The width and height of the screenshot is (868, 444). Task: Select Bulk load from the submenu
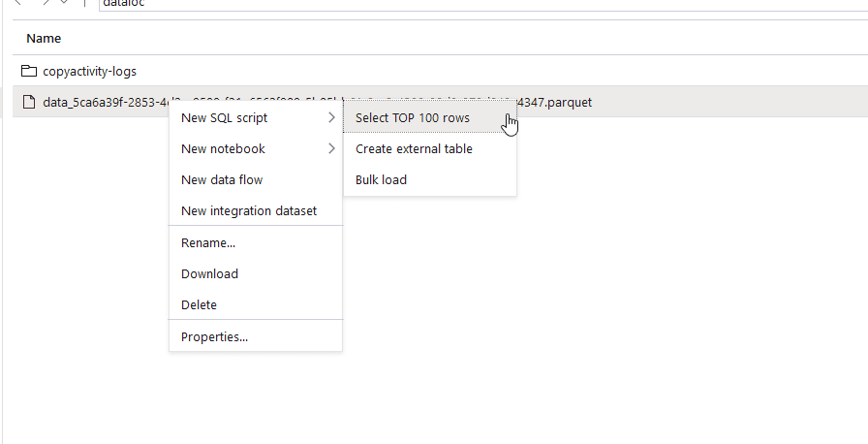381,180
